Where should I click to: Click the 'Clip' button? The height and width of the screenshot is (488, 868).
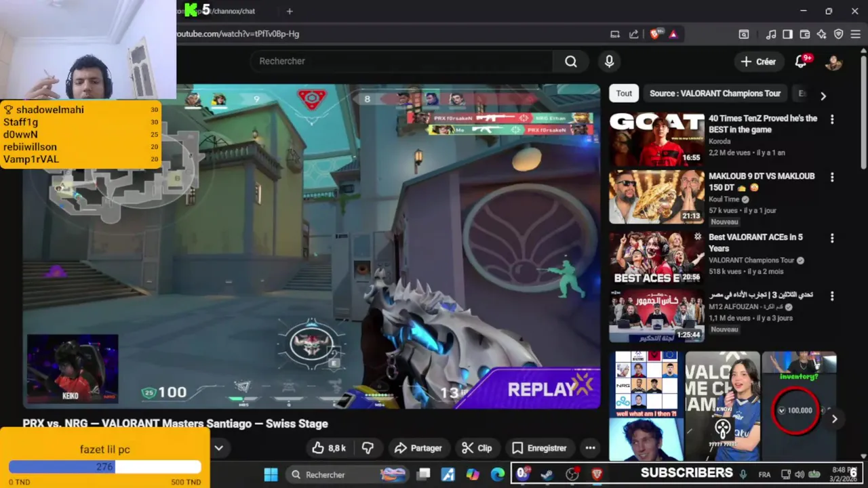tap(477, 448)
